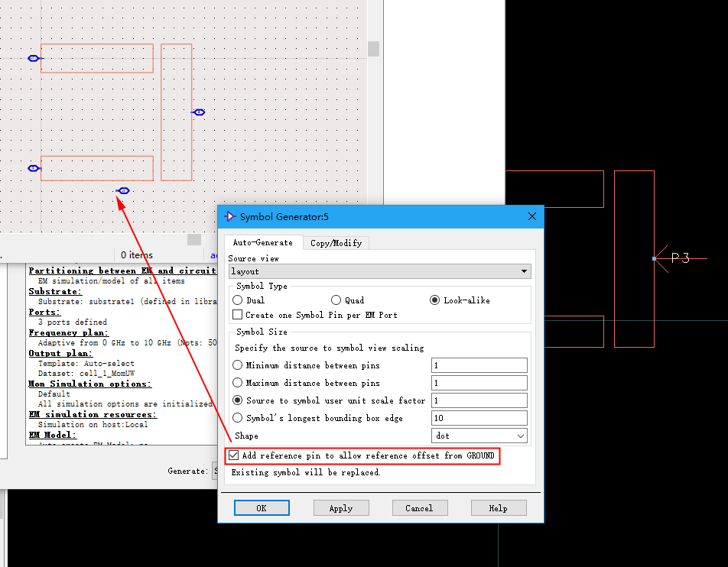Open the Shape dot dropdown
This screenshot has height=567, width=728.
(x=479, y=436)
